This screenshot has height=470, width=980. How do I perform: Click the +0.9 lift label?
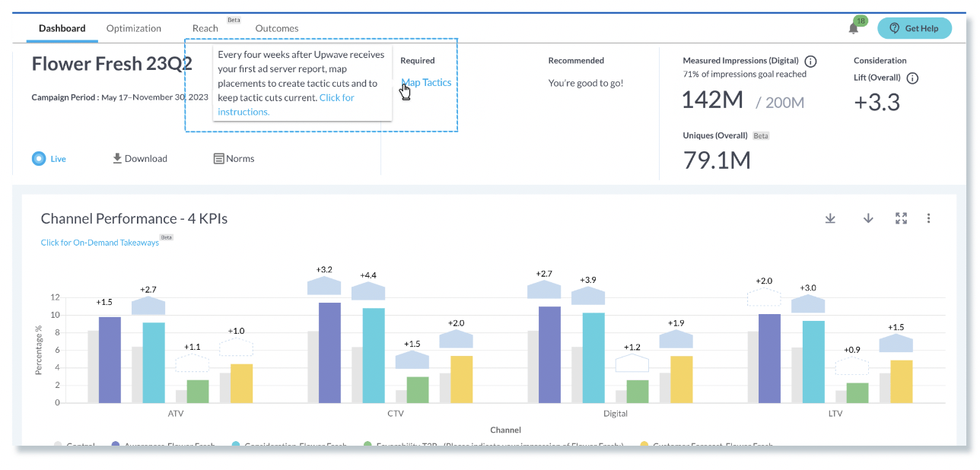click(x=852, y=350)
